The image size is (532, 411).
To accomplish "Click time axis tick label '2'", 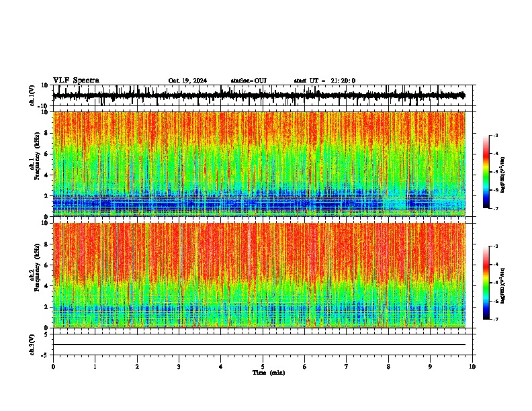I will click(137, 367).
